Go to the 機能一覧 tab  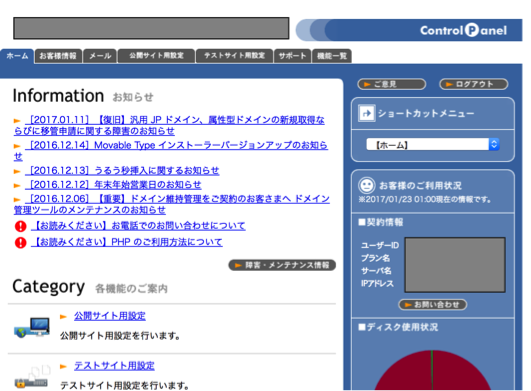point(332,56)
